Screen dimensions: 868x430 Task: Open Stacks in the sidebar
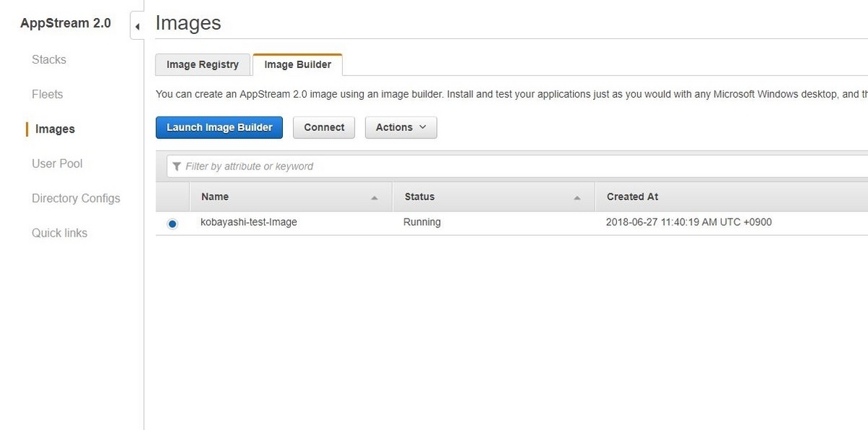click(x=48, y=59)
